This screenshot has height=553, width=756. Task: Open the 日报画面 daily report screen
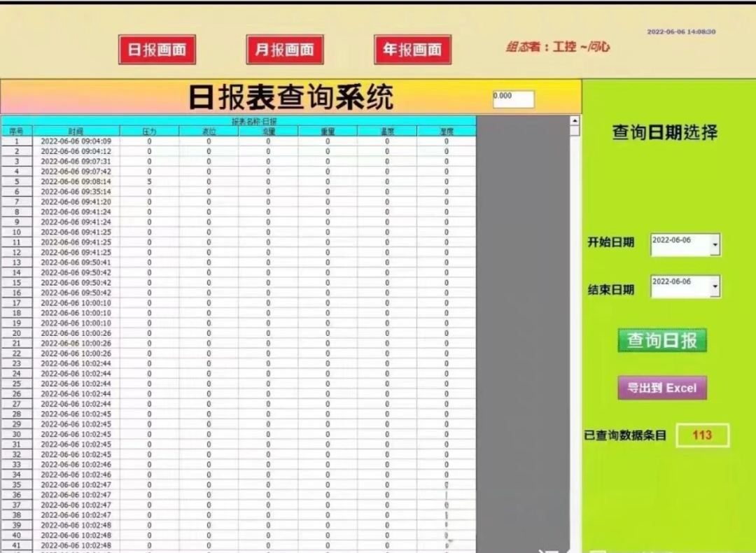point(157,50)
